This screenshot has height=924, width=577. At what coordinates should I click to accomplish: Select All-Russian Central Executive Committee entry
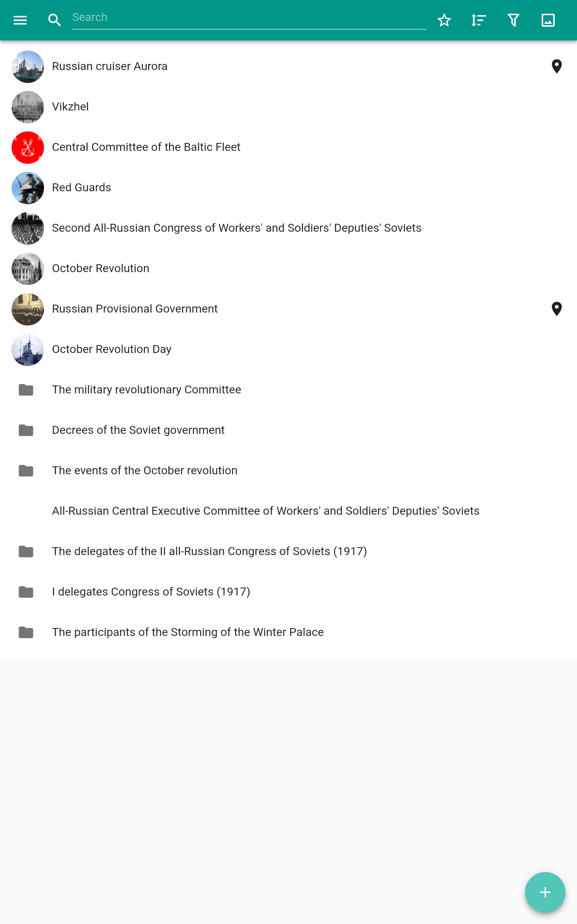[x=266, y=511]
